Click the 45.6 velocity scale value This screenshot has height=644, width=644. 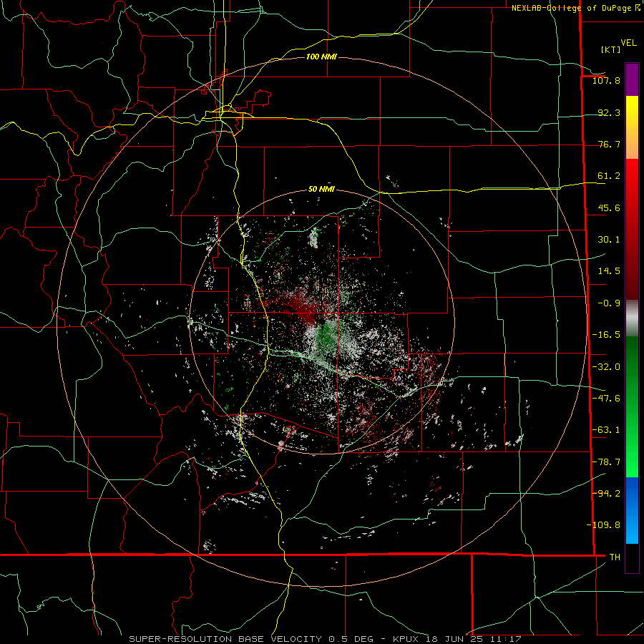(609, 208)
